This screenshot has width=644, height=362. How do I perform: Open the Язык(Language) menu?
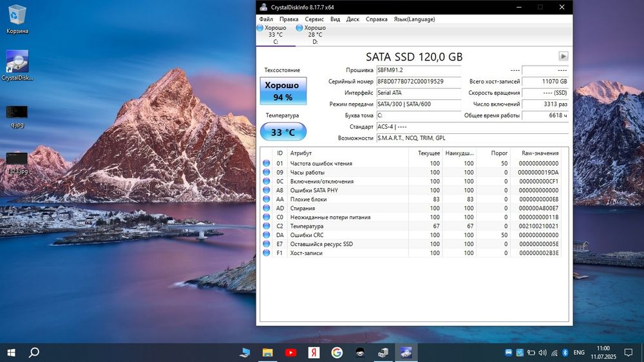pyautogui.click(x=414, y=19)
